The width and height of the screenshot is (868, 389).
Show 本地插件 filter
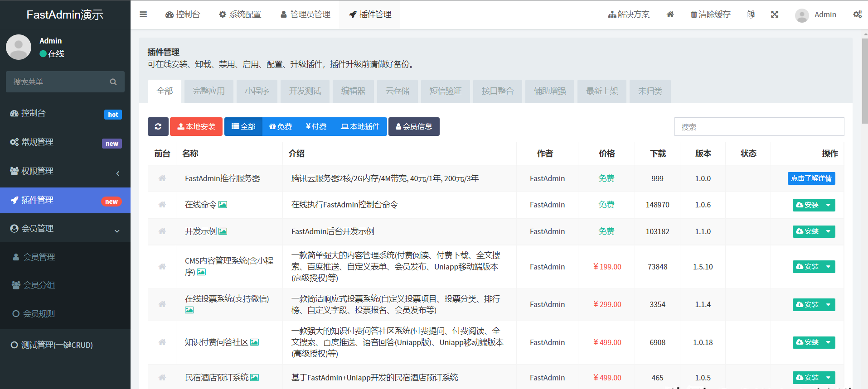click(x=360, y=126)
